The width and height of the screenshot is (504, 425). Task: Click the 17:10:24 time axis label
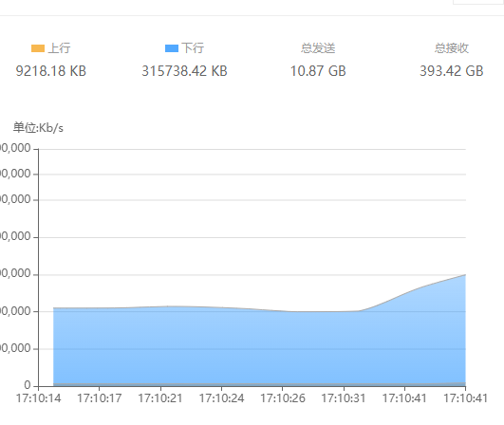(221, 398)
